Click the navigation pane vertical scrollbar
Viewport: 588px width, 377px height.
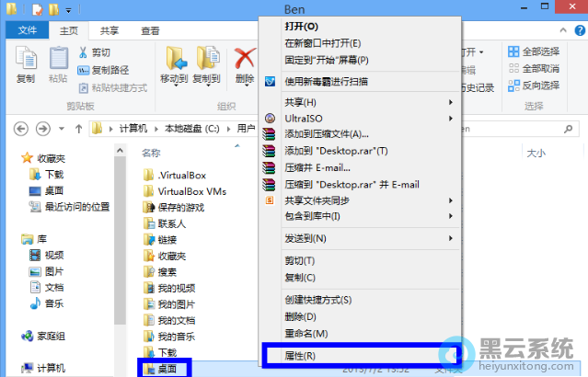[120, 240]
